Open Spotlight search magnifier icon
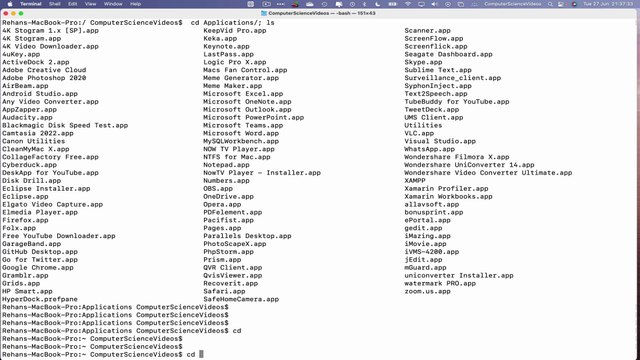640x360 pixels. click(550, 4)
